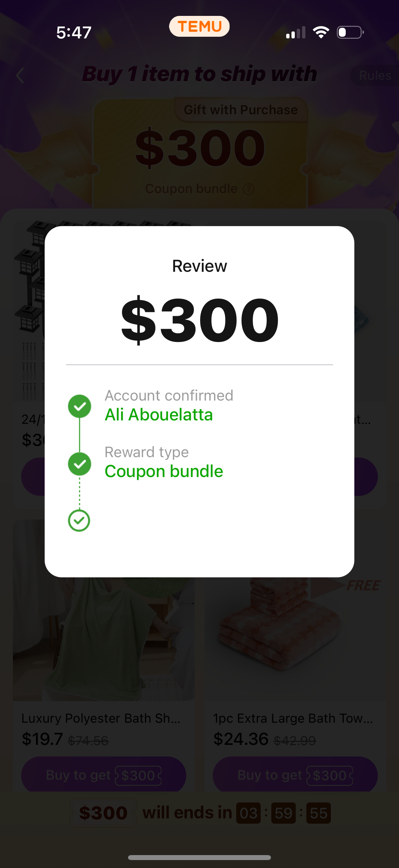Tap the battery status icon
Screen dimensions: 399x868
350,32
